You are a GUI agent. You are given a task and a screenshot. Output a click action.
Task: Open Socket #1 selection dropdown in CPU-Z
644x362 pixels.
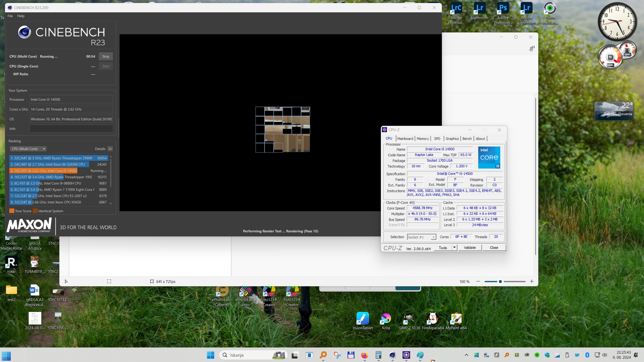coord(421,237)
